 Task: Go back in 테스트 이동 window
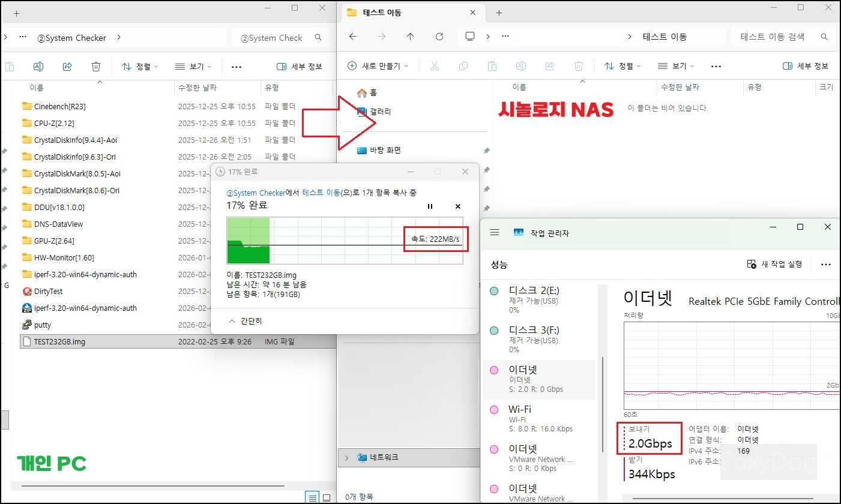[x=353, y=37]
